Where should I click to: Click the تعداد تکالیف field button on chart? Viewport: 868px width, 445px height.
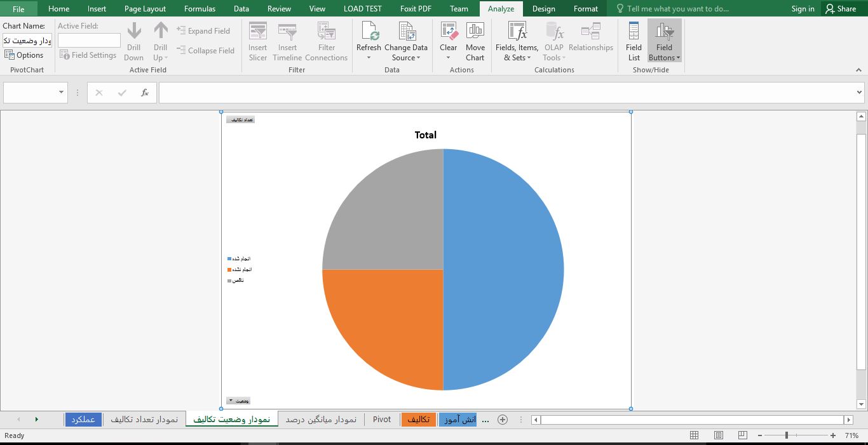[241, 119]
